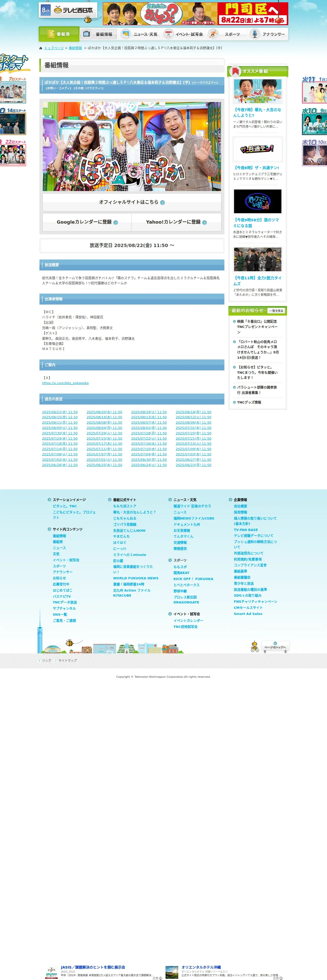Open footer link ももち浜ストア
The image size is (327, 980).
(125, 506)
